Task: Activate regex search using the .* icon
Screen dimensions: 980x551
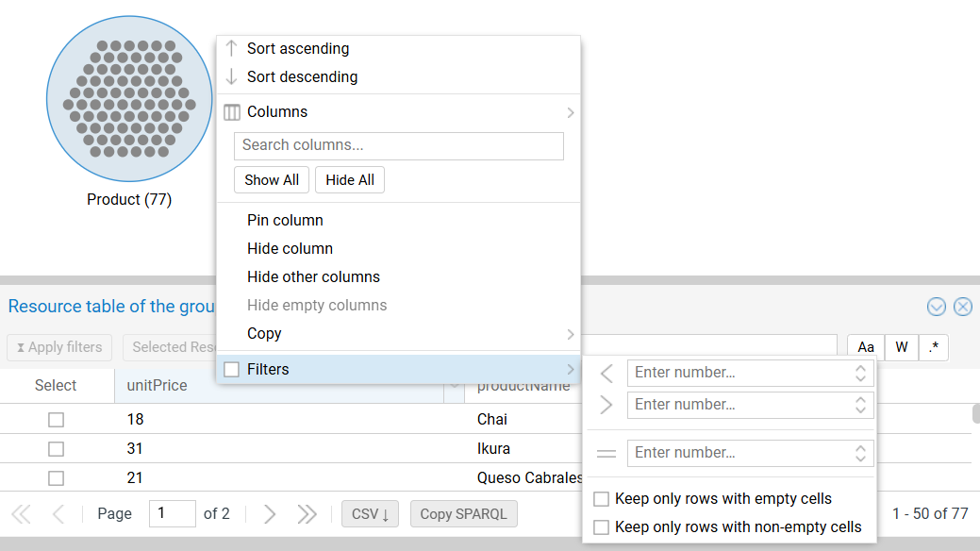Action: click(x=933, y=347)
